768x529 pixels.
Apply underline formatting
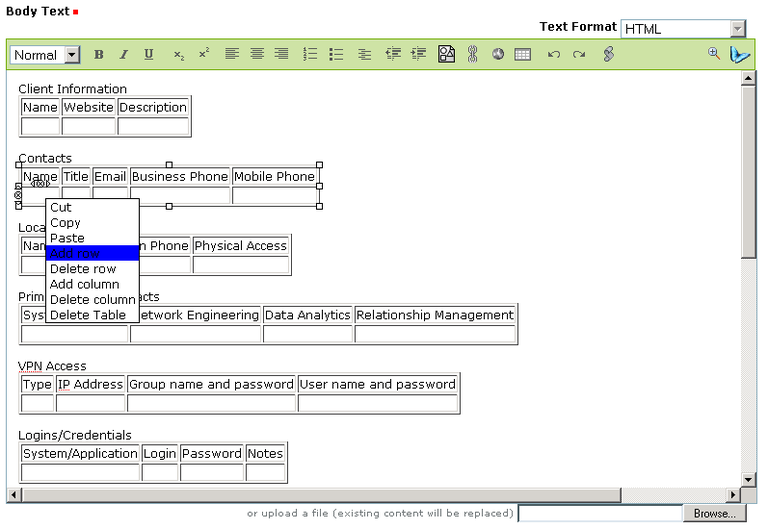click(149, 55)
